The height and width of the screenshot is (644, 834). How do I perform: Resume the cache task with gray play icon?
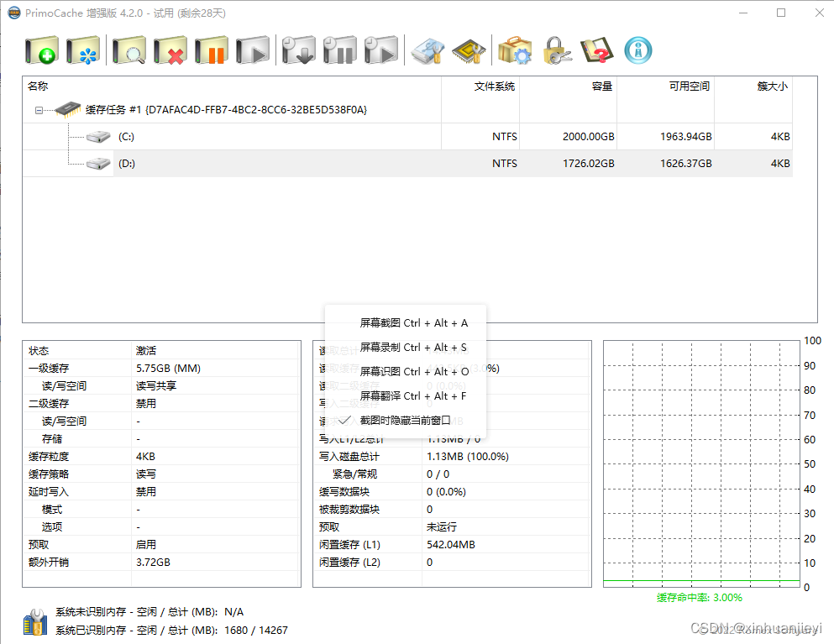(x=253, y=50)
